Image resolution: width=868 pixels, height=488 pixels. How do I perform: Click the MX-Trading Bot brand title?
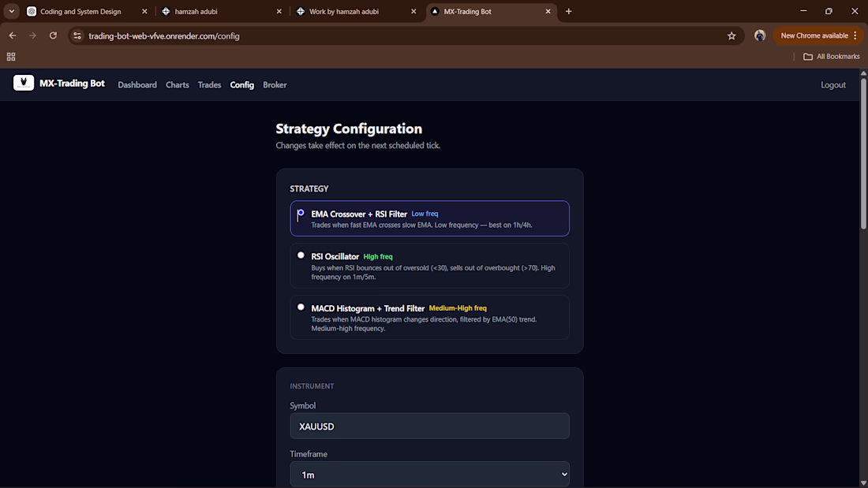pos(72,83)
